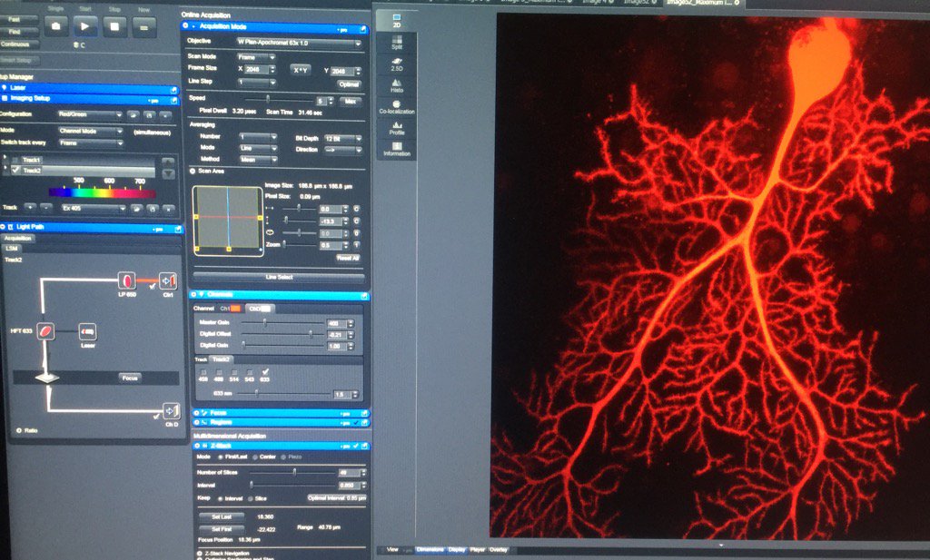Click the Line Select button
The width and height of the screenshot is (930, 560).
click(x=279, y=278)
